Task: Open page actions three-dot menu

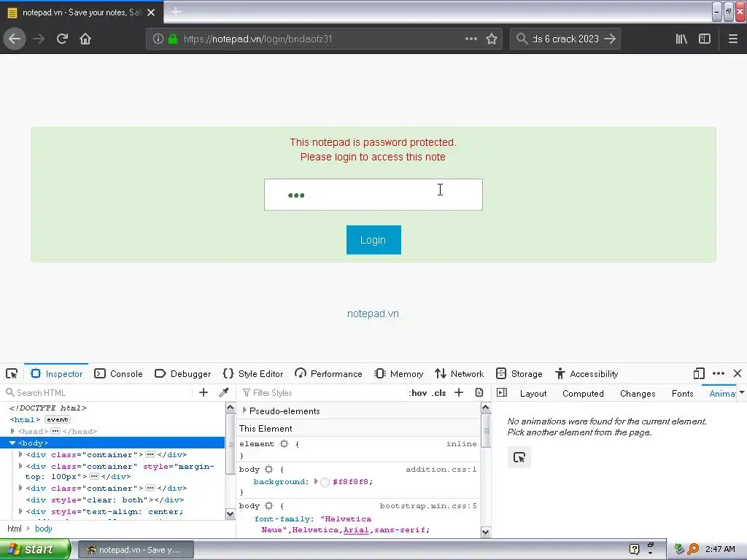Action: [471, 39]
